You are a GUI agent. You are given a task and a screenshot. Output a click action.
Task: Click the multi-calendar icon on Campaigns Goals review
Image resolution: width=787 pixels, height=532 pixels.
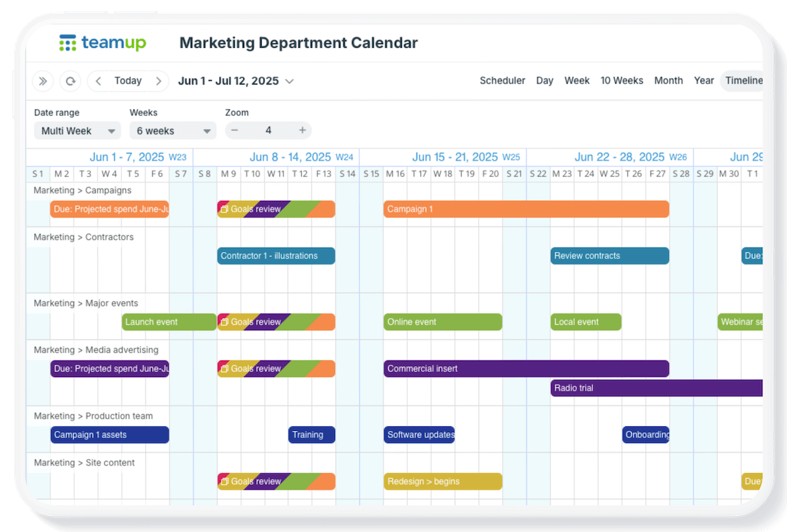[x=224, y=209]
